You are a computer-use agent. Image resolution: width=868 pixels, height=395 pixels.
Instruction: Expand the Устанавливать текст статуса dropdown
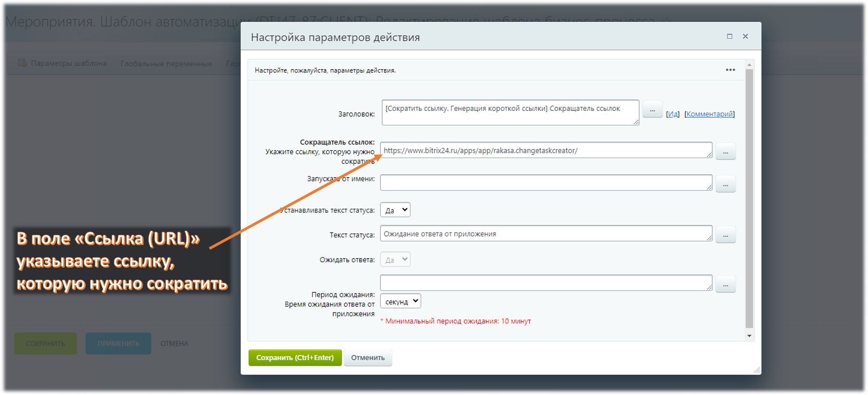coord(395,210)
